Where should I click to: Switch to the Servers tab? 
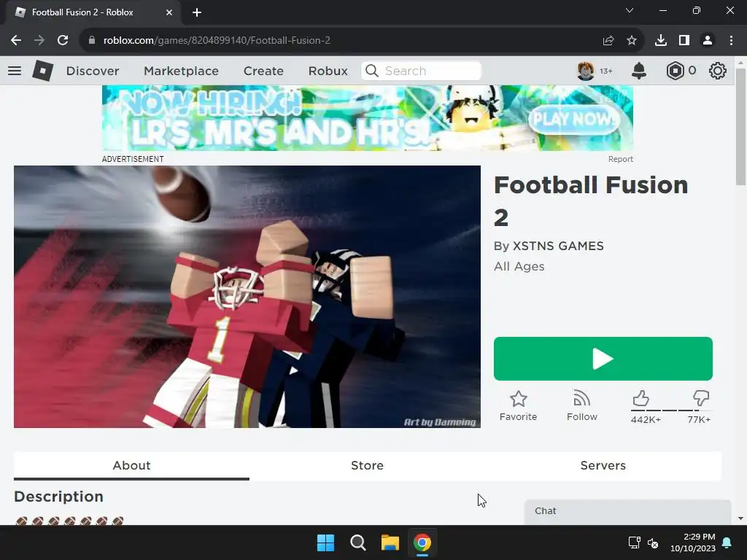603,466
